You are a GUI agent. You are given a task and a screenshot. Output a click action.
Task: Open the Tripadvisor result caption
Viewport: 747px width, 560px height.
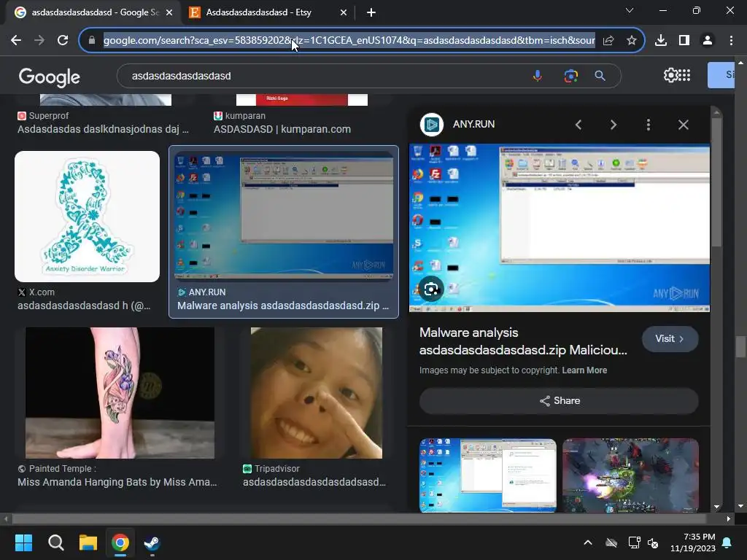tap(314, 475)
